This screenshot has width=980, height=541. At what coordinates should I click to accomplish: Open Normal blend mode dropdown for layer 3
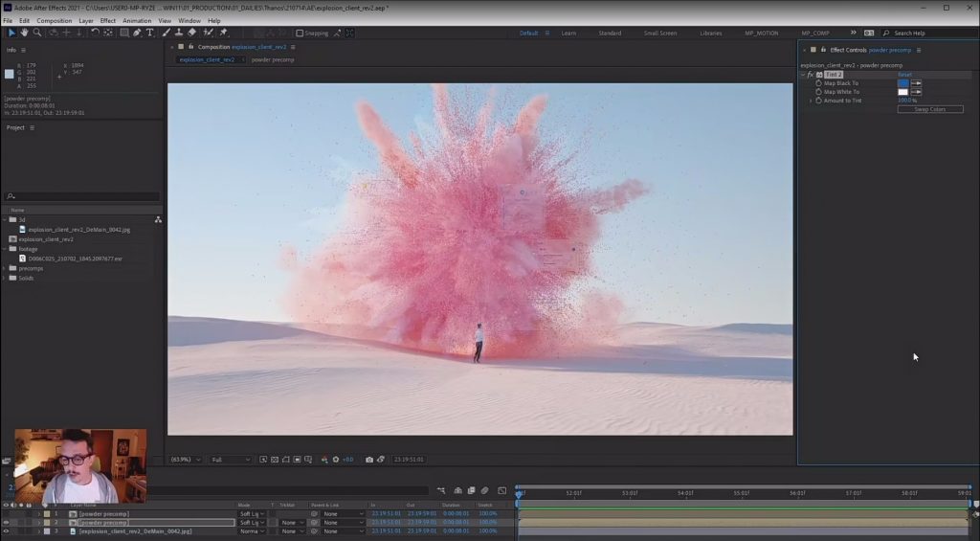coord(253,531)
